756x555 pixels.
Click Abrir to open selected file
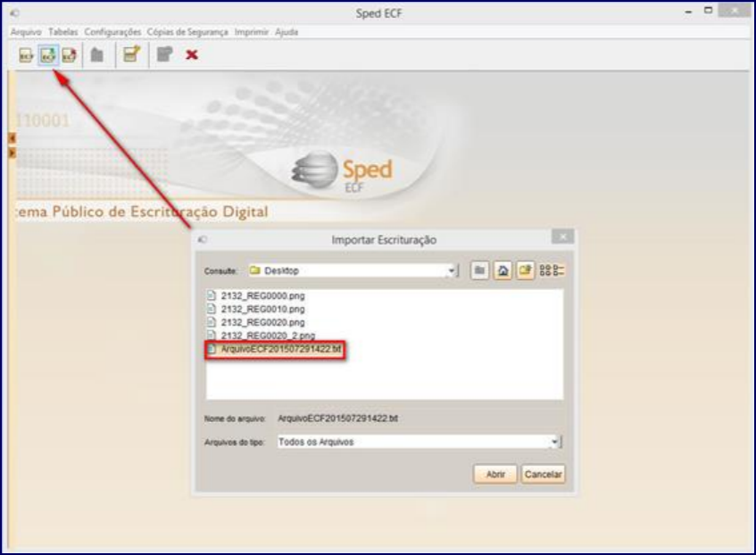click(495, 475)
